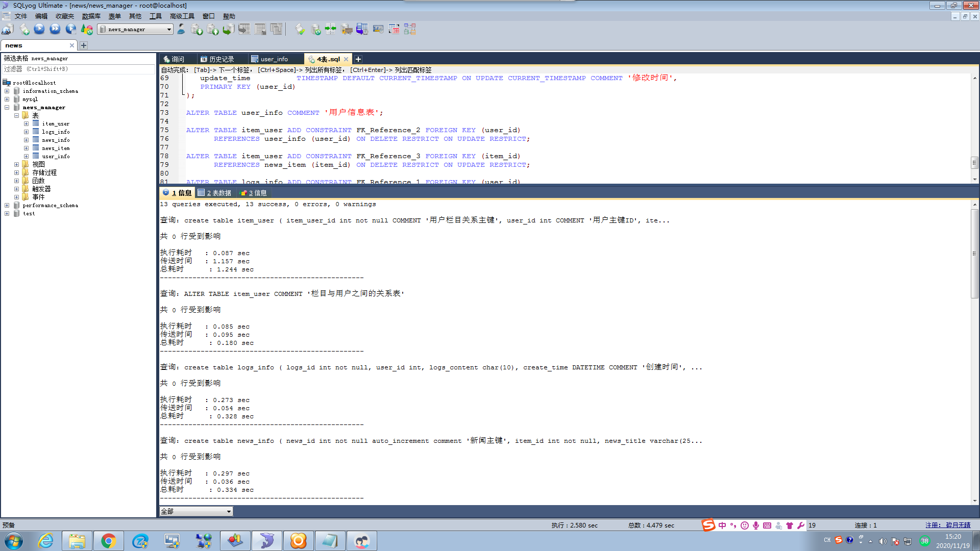The image size is (980, 551).
Task: Open the 高级工具 menu
Action: 182,16
